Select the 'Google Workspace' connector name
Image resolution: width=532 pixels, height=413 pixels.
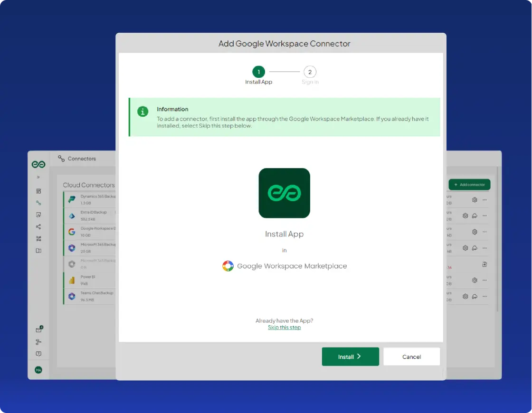click(98, 228)
